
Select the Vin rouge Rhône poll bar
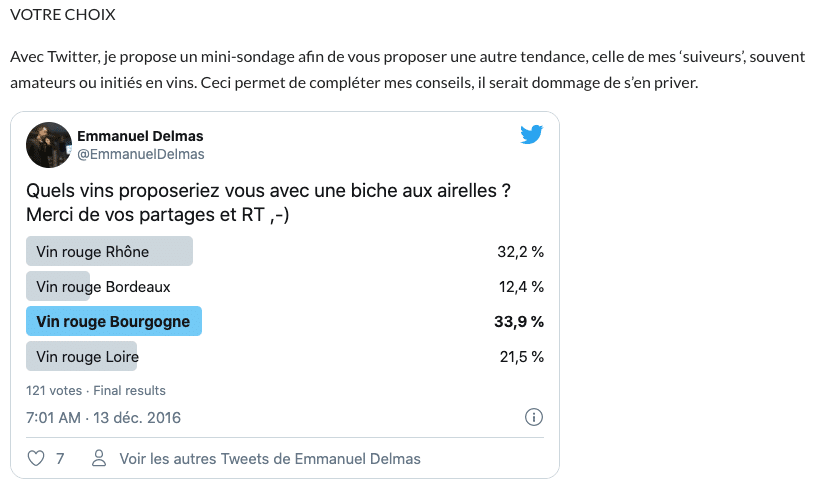(x=109, y=252)
